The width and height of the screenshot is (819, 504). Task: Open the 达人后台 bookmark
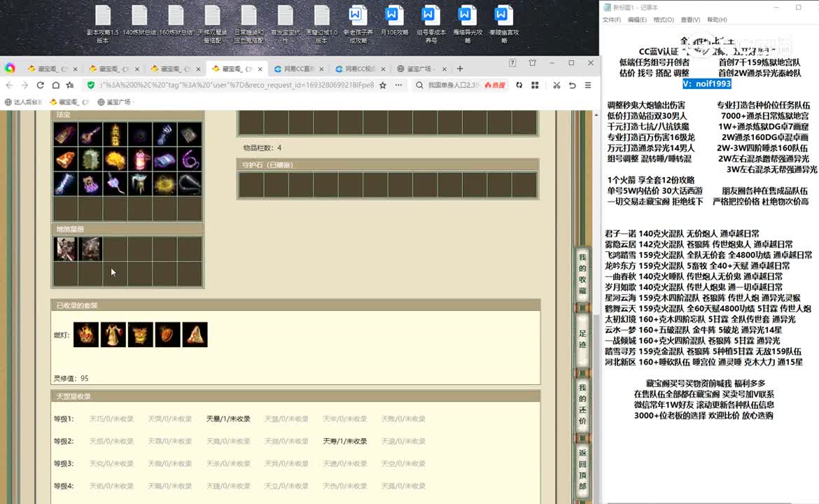(24, 101)
